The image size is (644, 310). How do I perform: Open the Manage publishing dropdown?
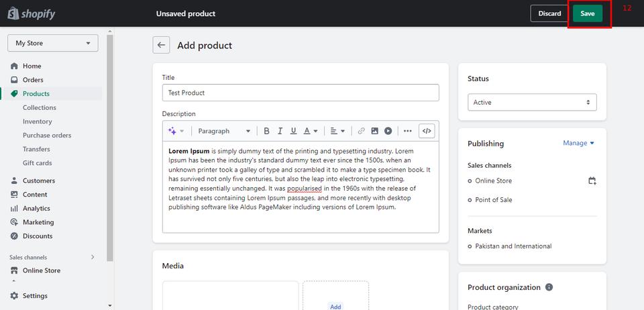tap(579, 143)
